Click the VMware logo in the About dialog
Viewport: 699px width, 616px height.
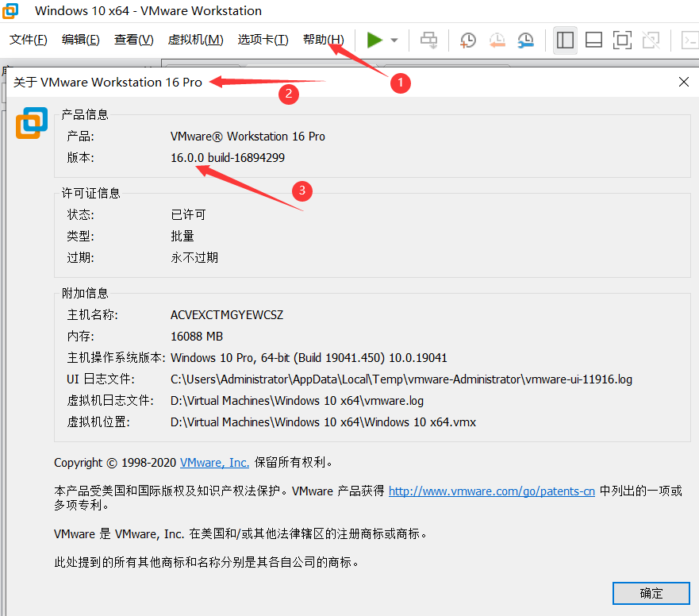[x=32, y=123]
